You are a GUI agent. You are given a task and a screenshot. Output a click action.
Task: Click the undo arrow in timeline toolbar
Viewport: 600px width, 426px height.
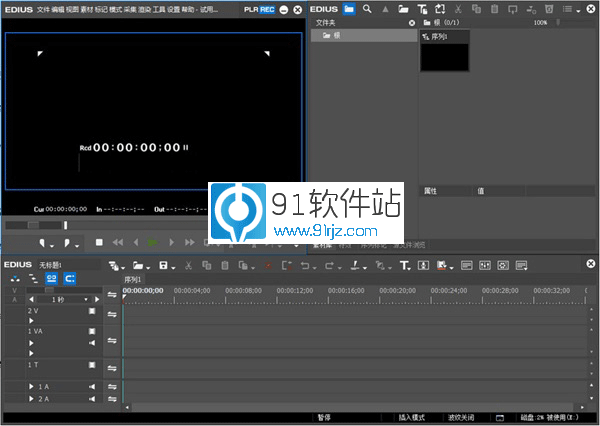point(305,265)
